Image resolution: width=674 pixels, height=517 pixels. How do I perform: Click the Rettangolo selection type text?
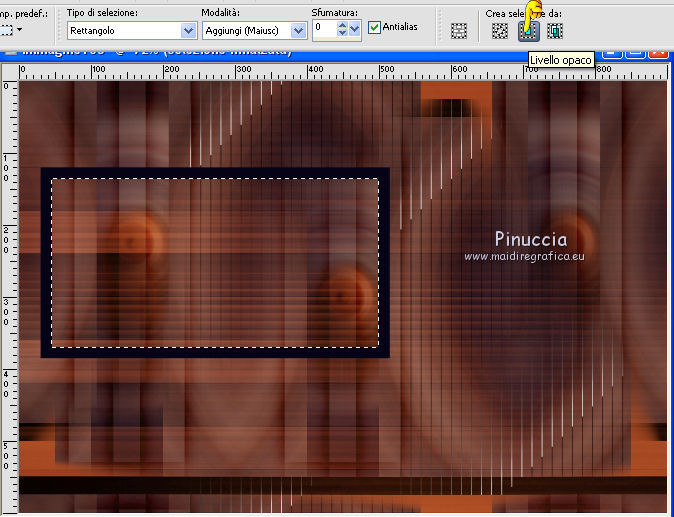click(92, 31)
